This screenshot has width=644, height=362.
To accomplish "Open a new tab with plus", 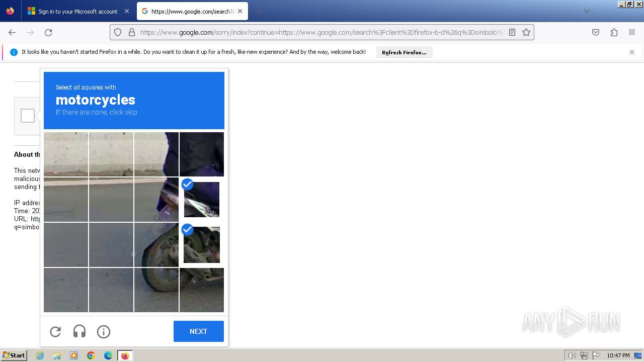I will (x=259, y=11).
